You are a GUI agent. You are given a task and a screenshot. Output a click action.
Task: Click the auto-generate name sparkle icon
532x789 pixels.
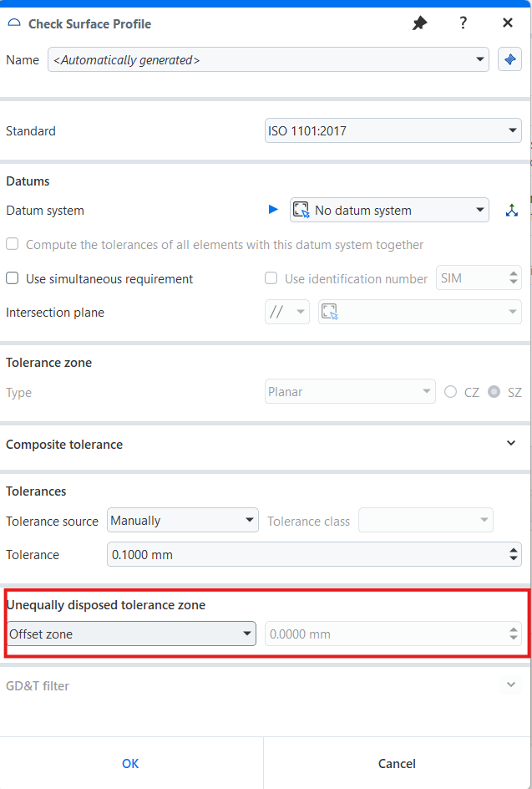pyautogui.click(x=509, y=59)
